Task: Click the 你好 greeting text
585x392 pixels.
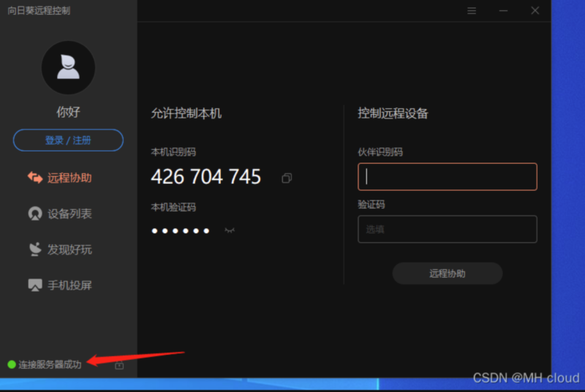Action: tap(68, 112)
